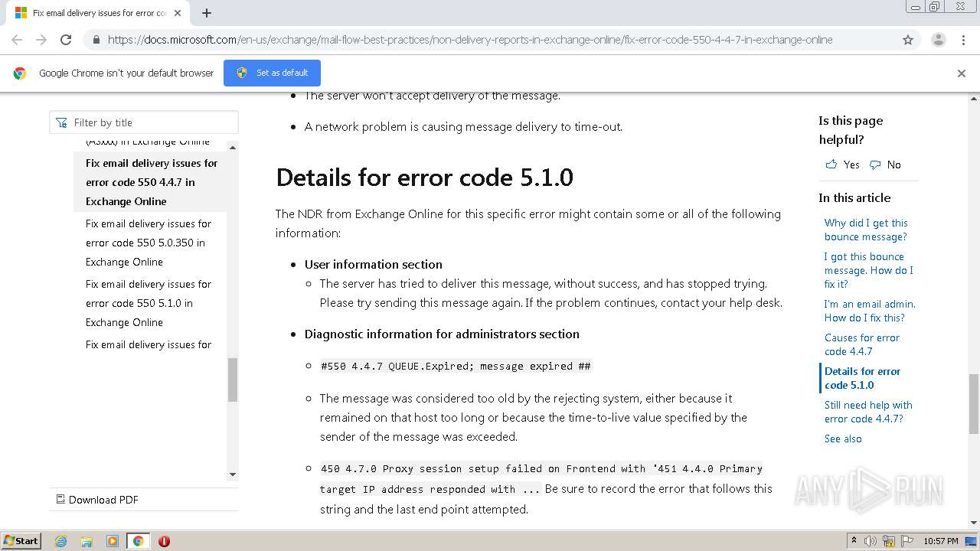This screenshot has width=980, height=551.
Task: Reload the current page
Action: tap(66, 40)
